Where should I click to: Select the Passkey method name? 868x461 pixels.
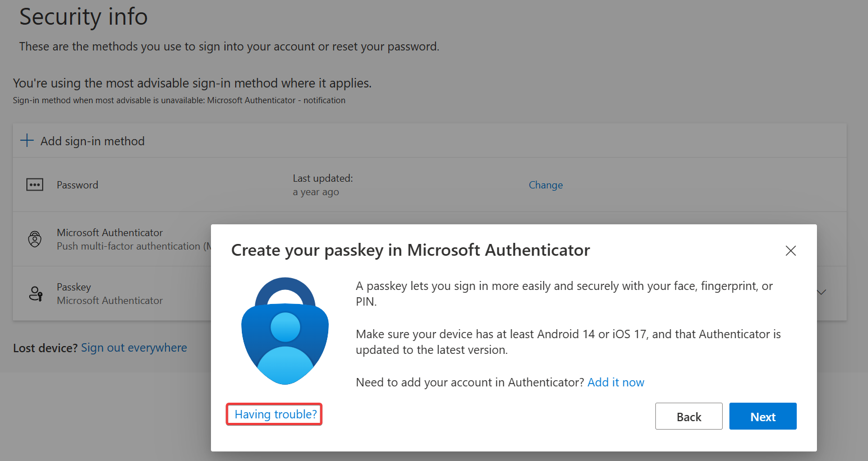tap(74, 287)
